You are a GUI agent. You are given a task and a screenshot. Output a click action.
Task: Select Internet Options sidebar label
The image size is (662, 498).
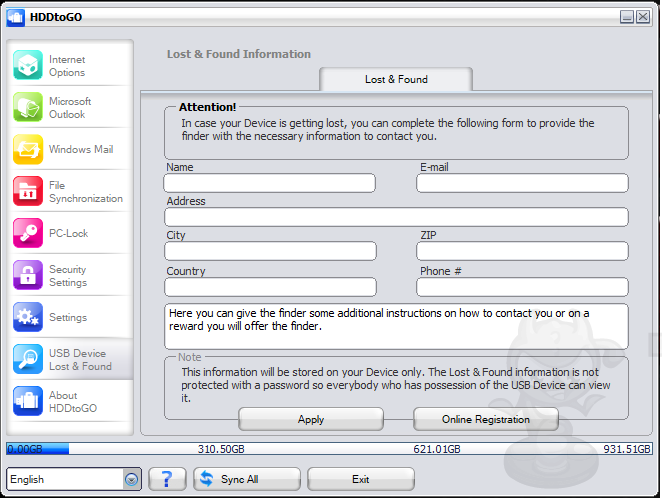point(67,66)
